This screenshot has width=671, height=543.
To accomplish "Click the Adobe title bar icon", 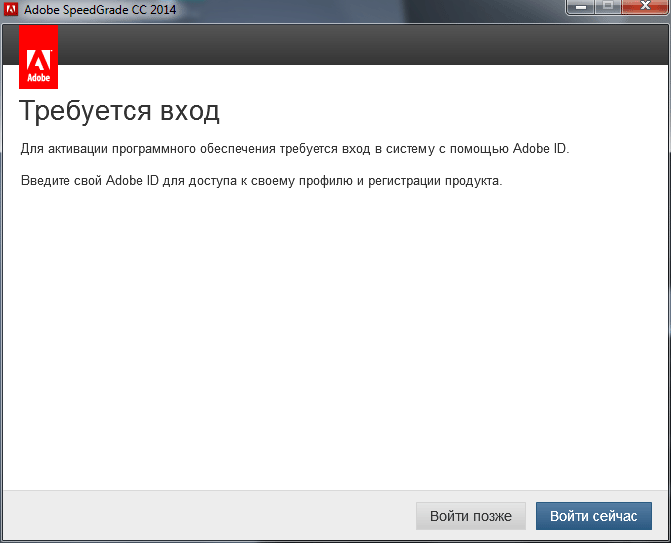I will pos(11,9).
